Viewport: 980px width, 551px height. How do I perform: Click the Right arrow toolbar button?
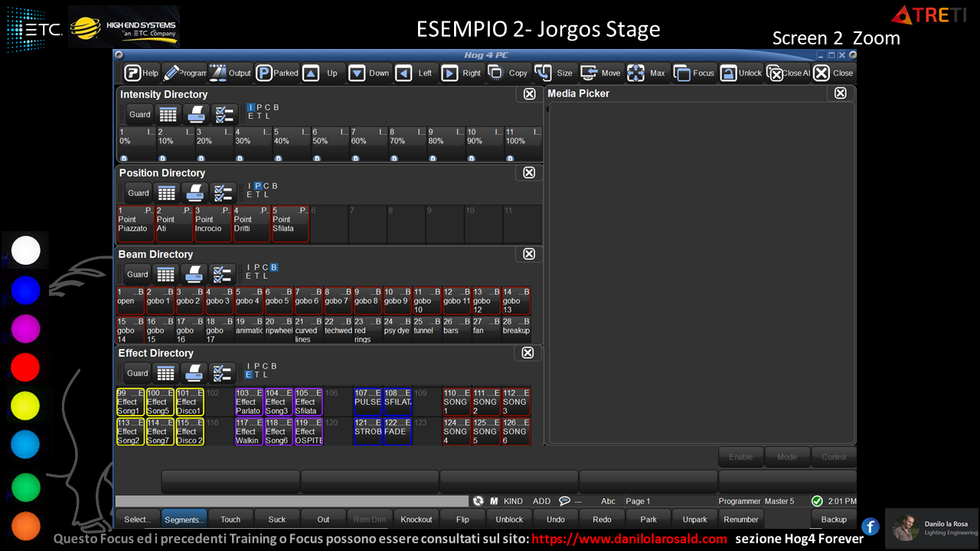pyautogui.click(x=462, y=73)
